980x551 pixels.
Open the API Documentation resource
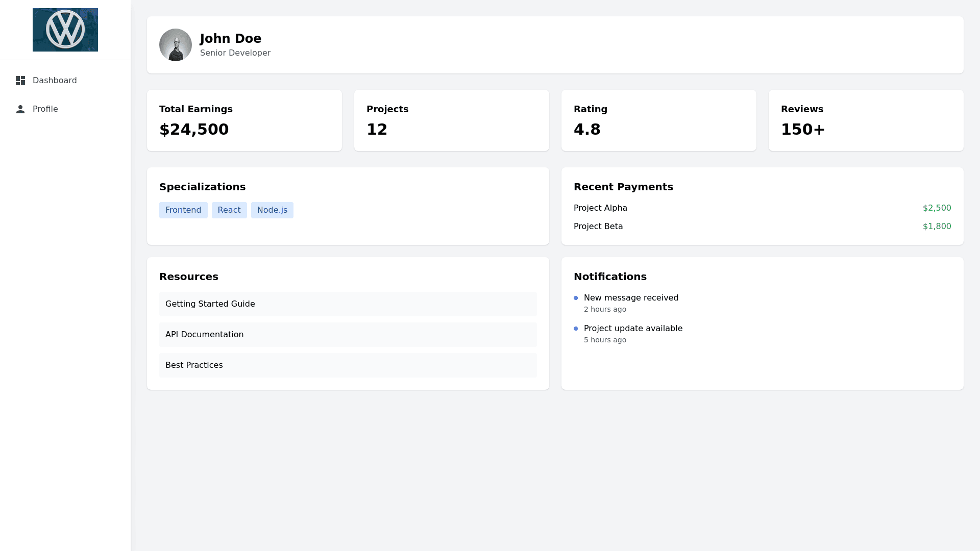point(348,335)
